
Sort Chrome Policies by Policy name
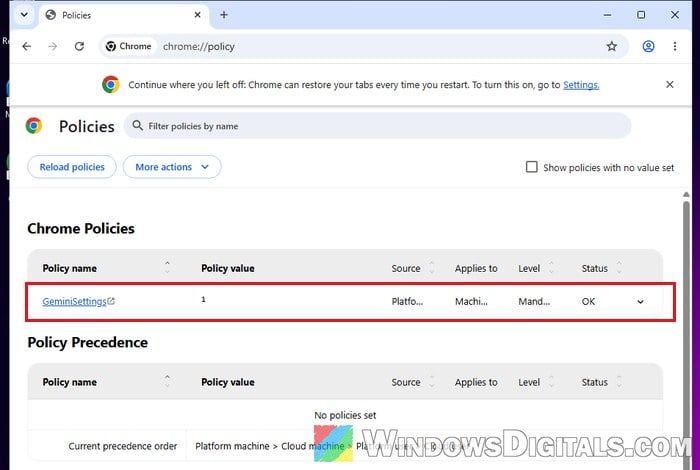[167, 268]
